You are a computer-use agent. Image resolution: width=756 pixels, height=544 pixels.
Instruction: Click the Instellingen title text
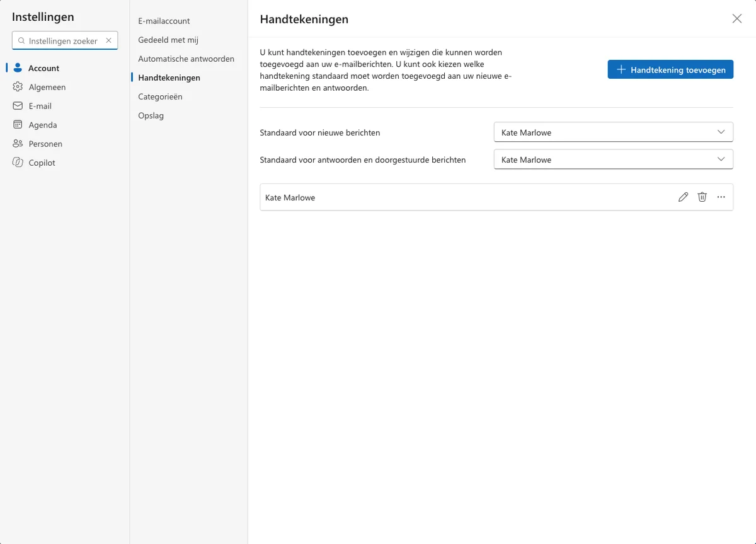point(43,17)
